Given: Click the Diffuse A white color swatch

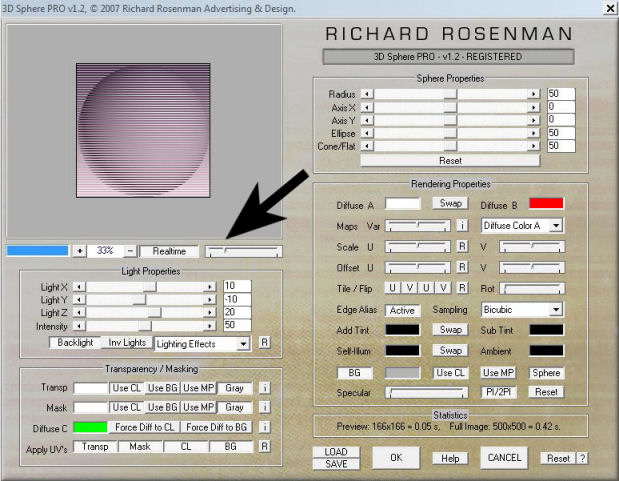Looking at the screenshot, I should tap(403, 204).
